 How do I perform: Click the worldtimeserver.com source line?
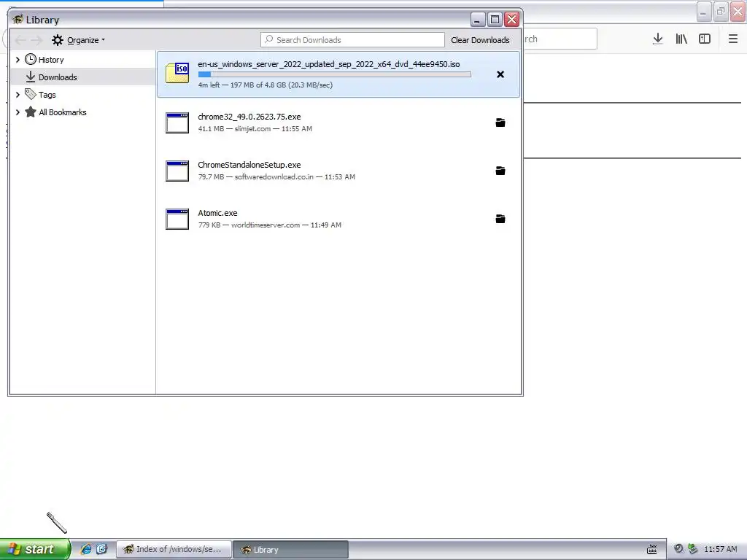(x=270, y=225)
